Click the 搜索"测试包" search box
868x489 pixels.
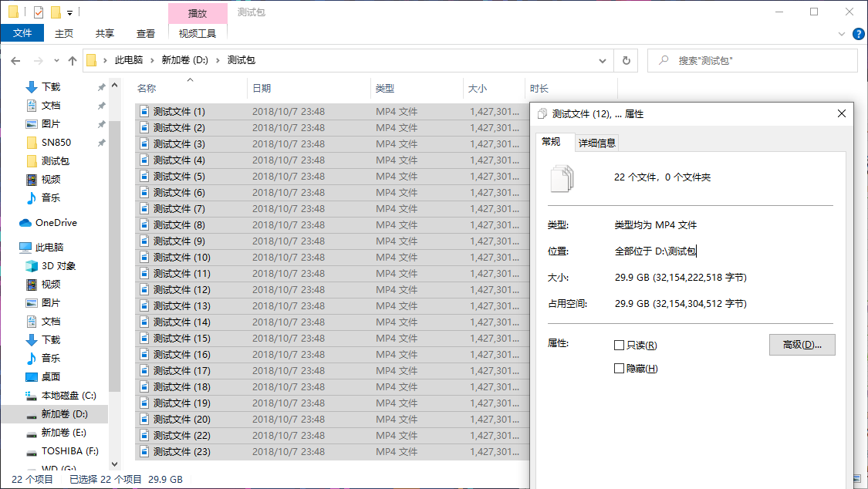[752, 61]
